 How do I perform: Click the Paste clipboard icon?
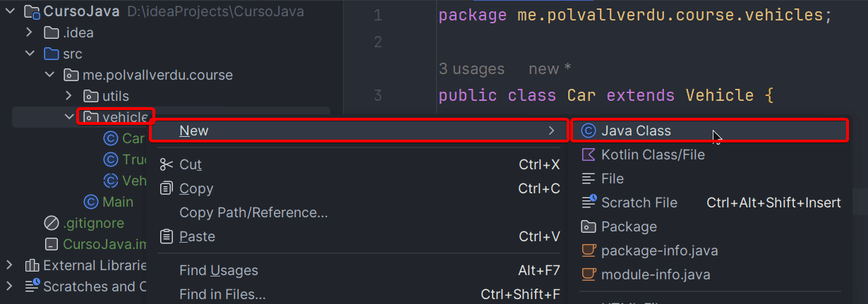(x=167, y=236)
